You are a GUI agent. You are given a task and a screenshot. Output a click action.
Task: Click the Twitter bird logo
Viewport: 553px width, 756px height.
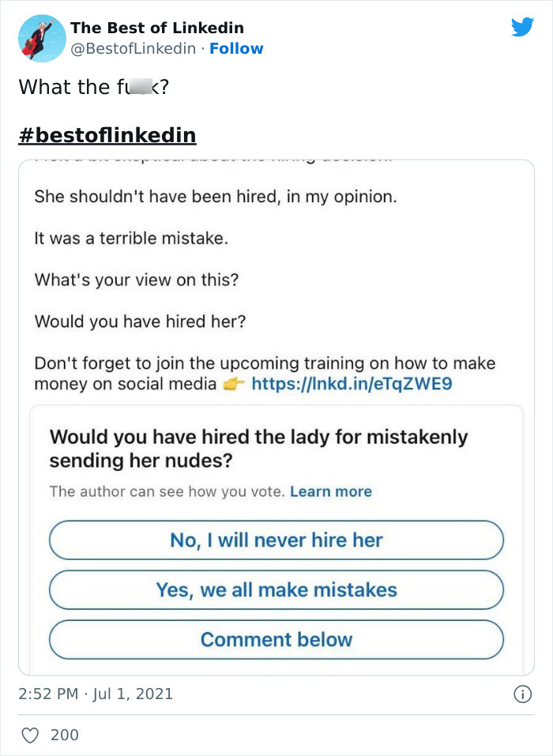pyautogui.click(x=523, y=26)
